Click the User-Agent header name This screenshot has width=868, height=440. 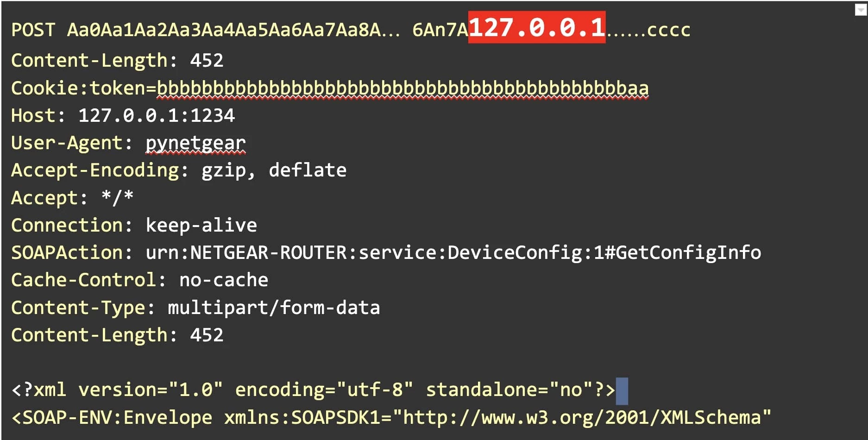coord(67,143)
